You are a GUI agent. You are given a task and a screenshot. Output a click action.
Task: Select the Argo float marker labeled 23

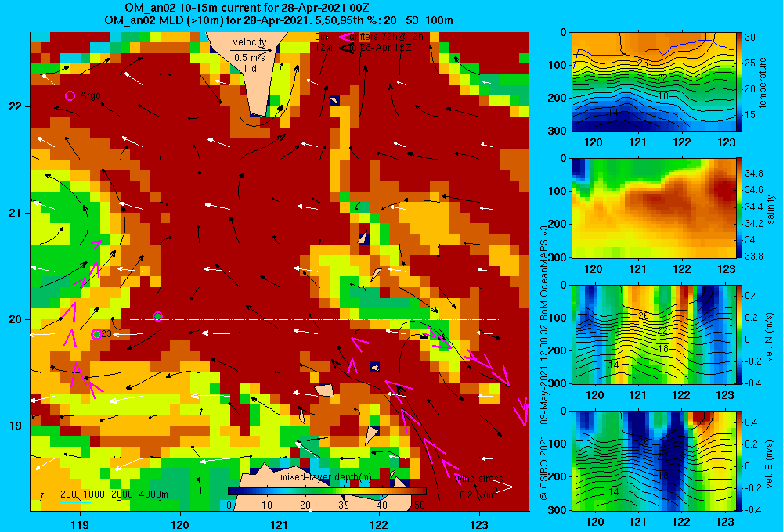[x=96, y=334]
